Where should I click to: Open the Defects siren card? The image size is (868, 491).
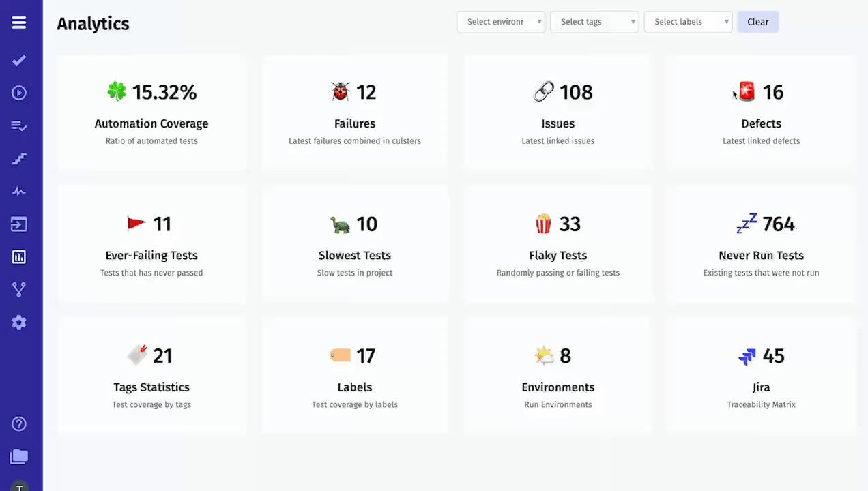[761, 113]
